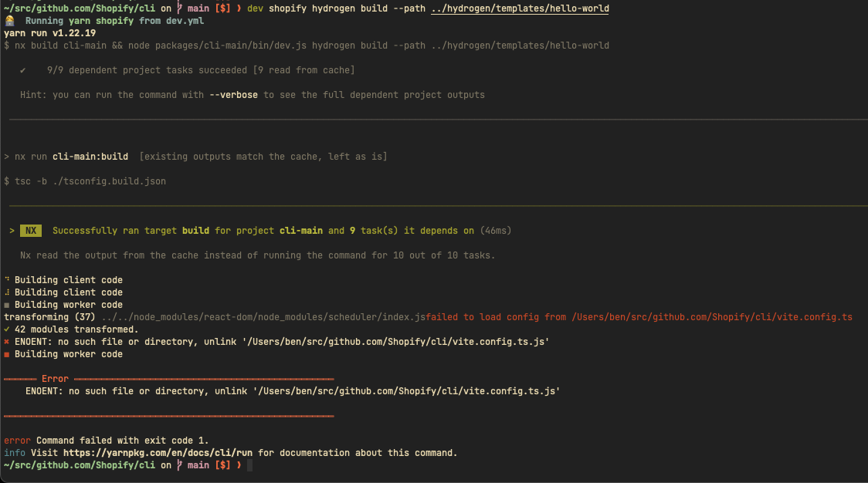Expand the 'nx run cli-main:build' section
The image size is (868, 483).
coord(90,156)
